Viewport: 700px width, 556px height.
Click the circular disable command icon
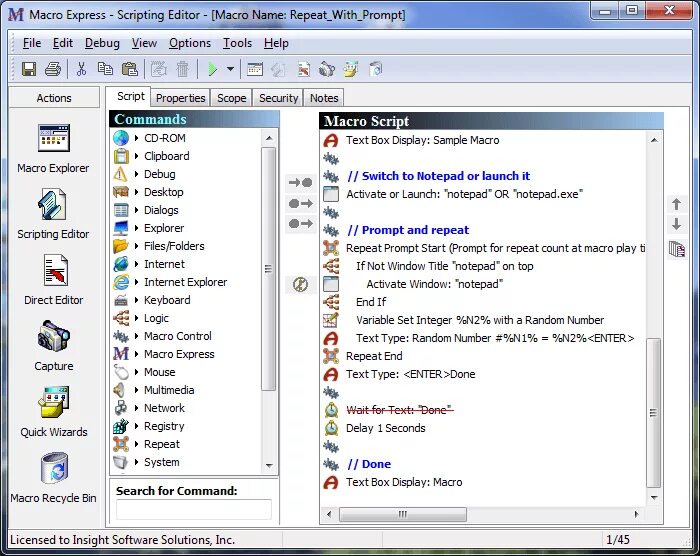(300, 284)
